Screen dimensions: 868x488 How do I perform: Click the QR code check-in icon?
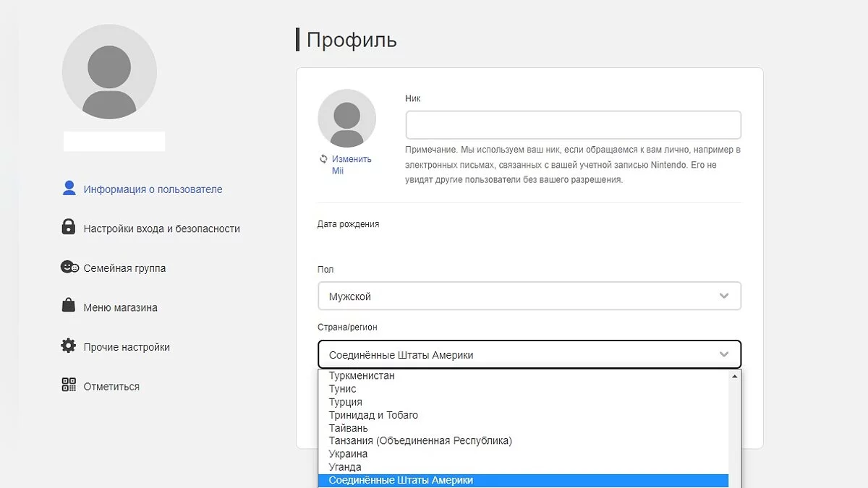pyautogui.click(x=69, y=385)
